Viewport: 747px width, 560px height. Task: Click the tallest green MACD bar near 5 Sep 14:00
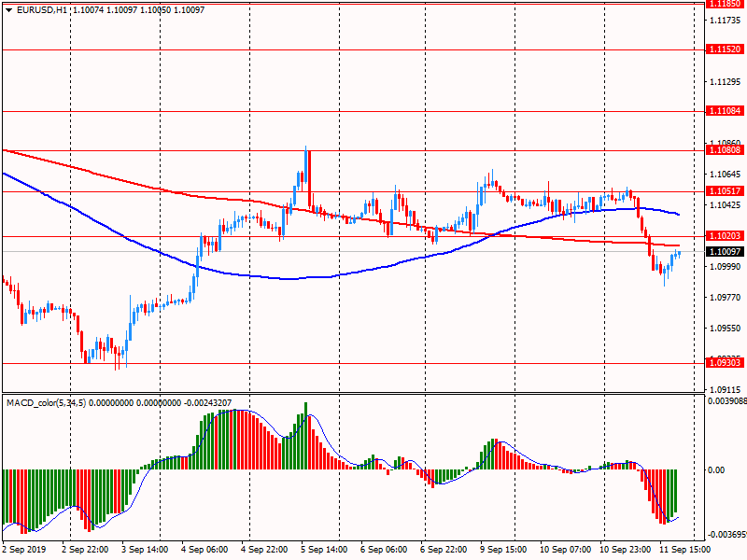306,436
